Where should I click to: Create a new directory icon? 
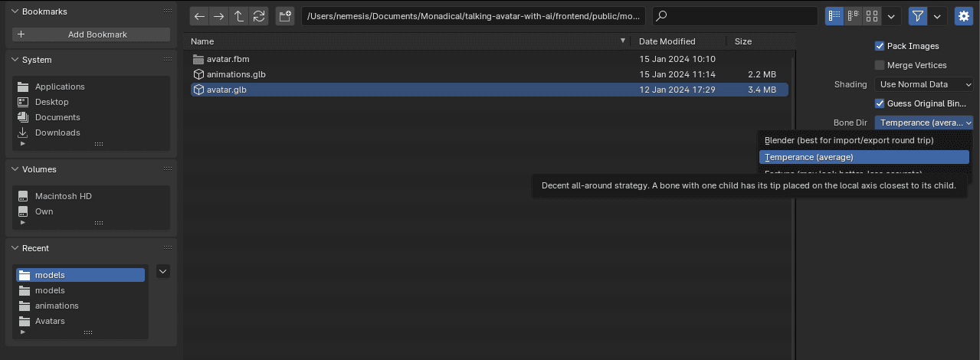(285, 16)
